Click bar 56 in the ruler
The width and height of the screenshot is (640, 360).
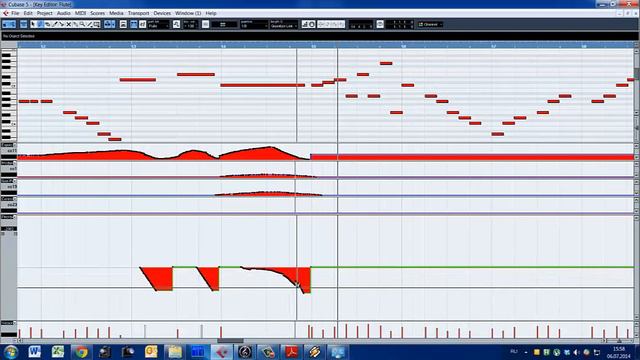(x=403, y=46)
